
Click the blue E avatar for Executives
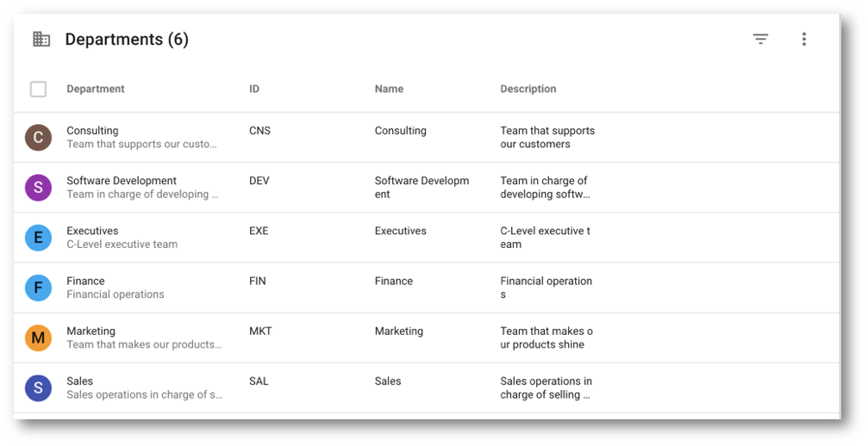38,238
